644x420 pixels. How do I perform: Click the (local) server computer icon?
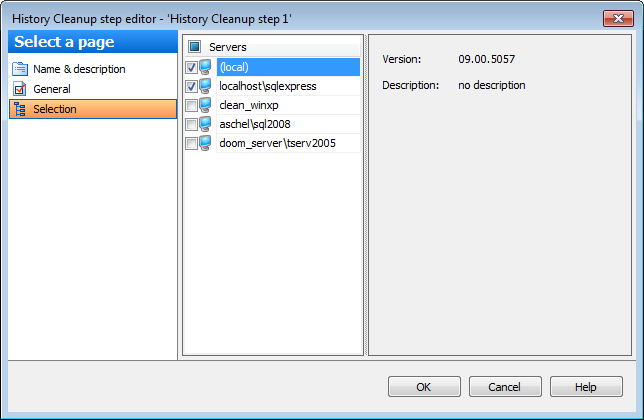coord(205,67)
